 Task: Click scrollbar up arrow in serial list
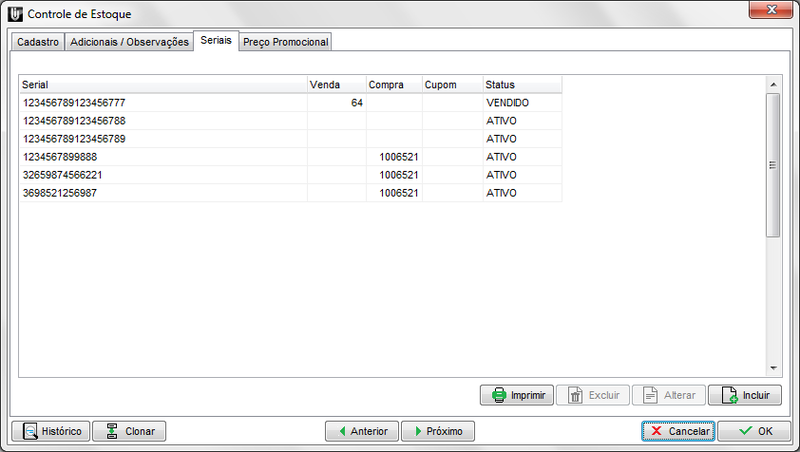click(x=772, y=84)
